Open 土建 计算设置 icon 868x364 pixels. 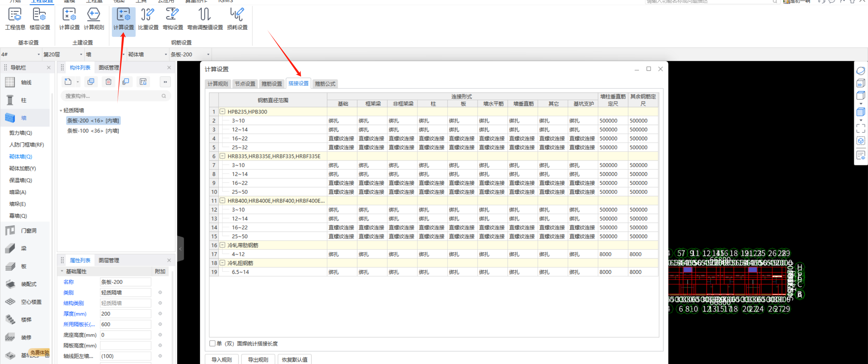[69, 19]
